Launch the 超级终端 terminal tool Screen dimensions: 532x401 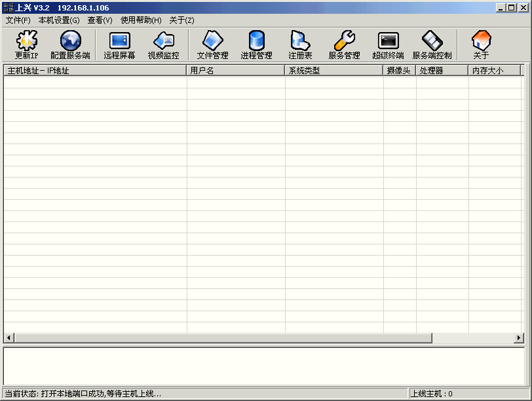click(388, 45)
